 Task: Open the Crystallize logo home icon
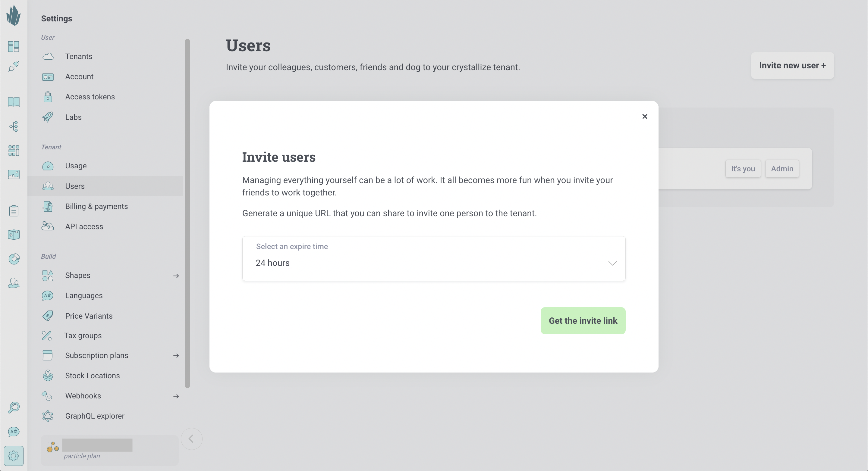coord(14,15)
